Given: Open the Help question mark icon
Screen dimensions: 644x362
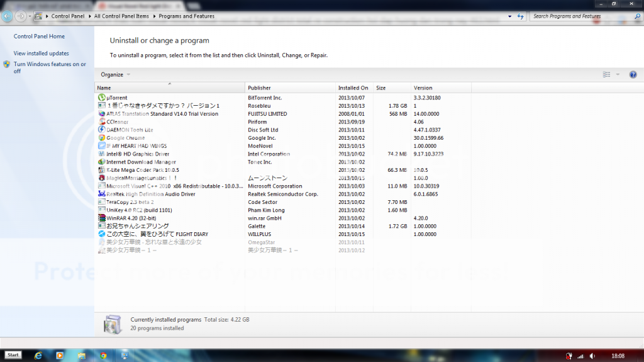Looking at the screenshot, I should point(633,74).
